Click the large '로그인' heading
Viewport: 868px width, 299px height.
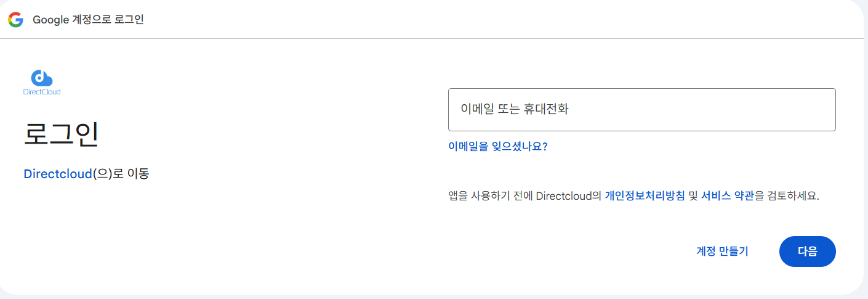[61, 134]
